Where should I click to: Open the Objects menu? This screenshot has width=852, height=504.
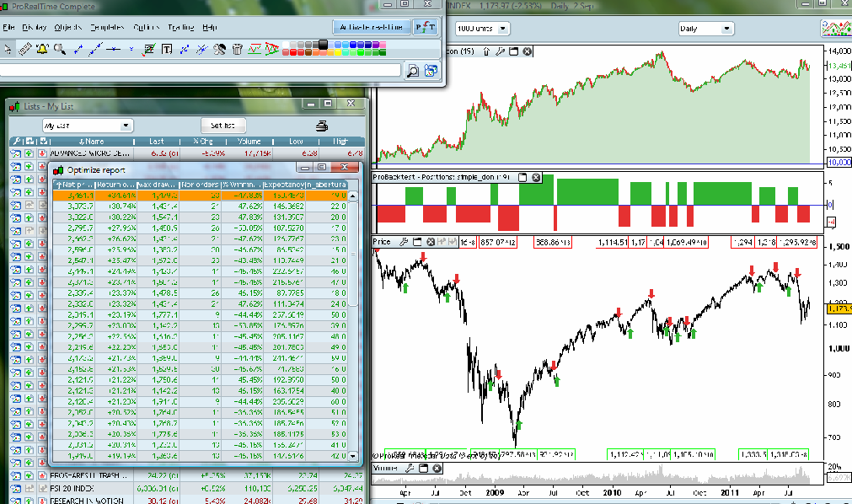click(68, 27)
